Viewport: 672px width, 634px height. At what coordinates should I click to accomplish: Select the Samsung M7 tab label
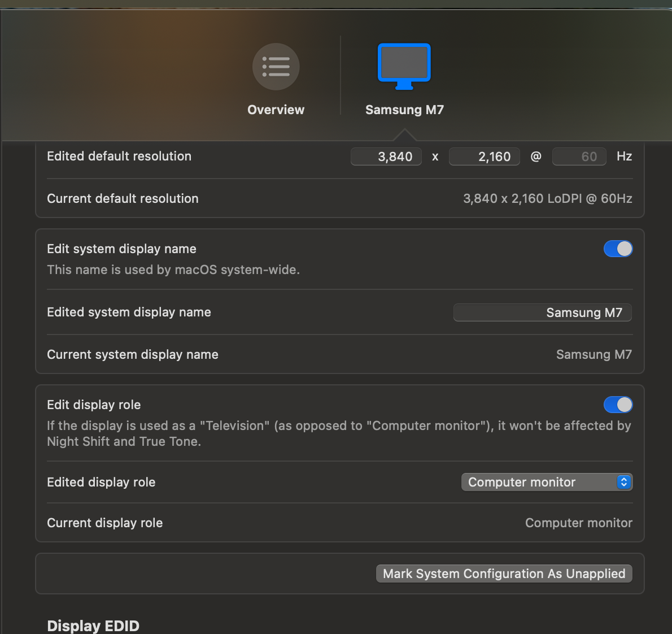[x=404, y=110]
